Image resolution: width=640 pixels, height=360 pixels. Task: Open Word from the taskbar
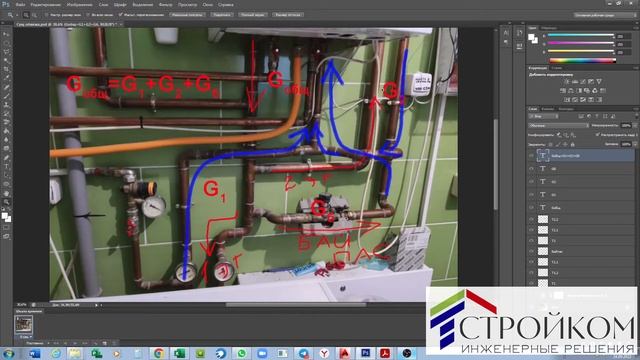tap(35, 353)
